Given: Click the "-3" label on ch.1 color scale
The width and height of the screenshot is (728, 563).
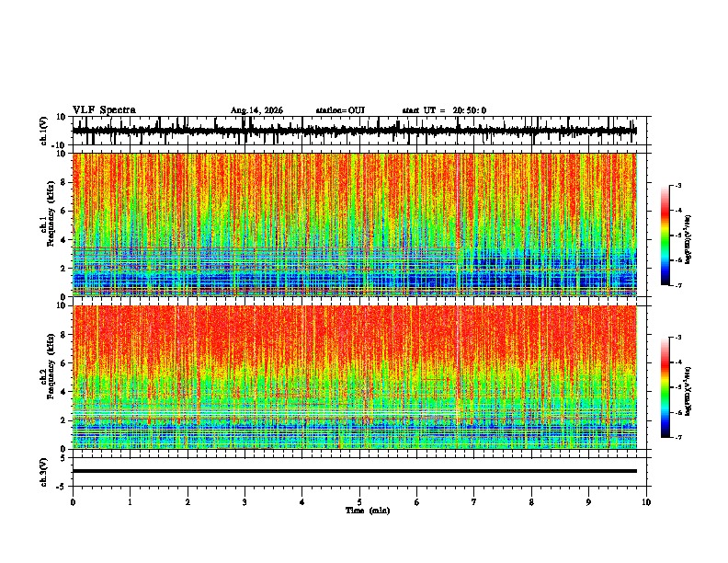Looking at the screenshot, I should pyautogui.click(x=677, y=185).
